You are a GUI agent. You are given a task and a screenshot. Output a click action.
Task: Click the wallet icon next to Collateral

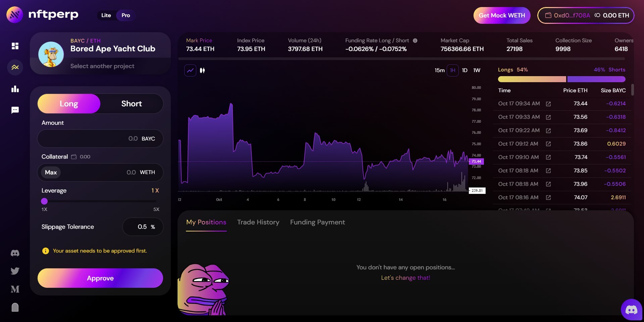click(74, 157)
